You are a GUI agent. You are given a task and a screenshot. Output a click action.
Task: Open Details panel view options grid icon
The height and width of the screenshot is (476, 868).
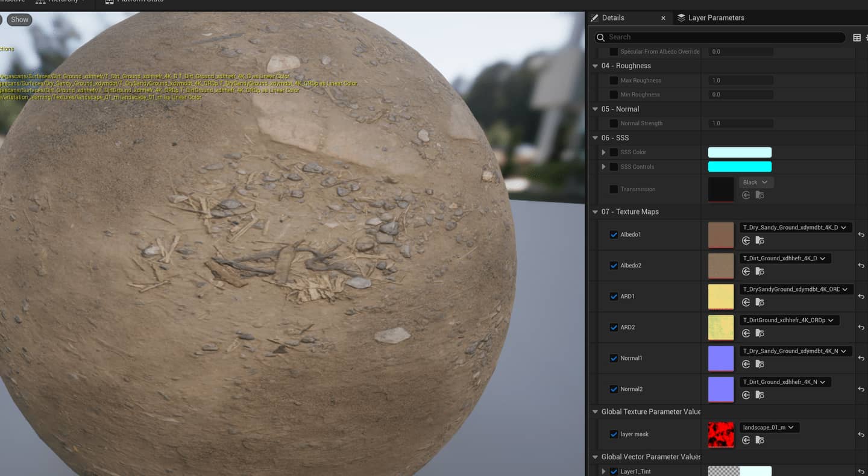[x=857, y=37]
